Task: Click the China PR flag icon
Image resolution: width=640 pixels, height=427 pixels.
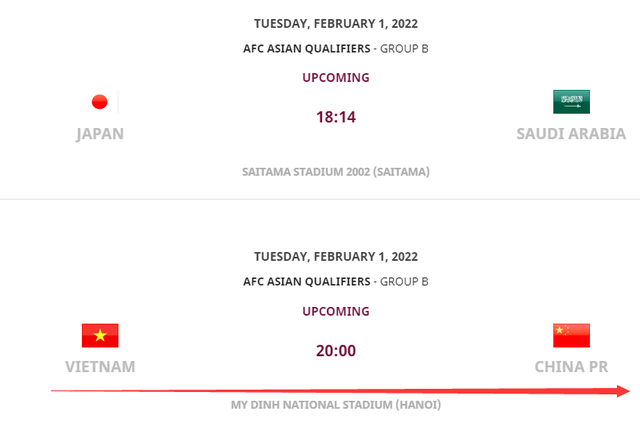Action: [x=571, y=335]
